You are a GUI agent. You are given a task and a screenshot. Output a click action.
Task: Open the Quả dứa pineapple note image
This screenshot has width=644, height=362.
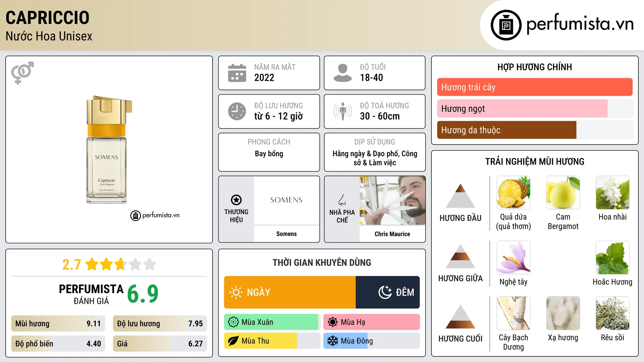click(513, 193)
